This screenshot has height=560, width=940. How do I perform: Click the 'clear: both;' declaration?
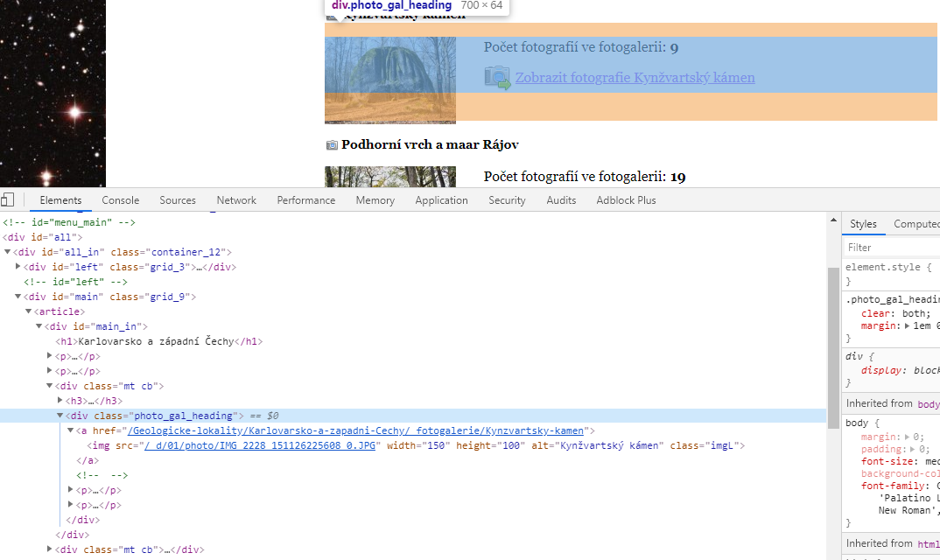895,313
